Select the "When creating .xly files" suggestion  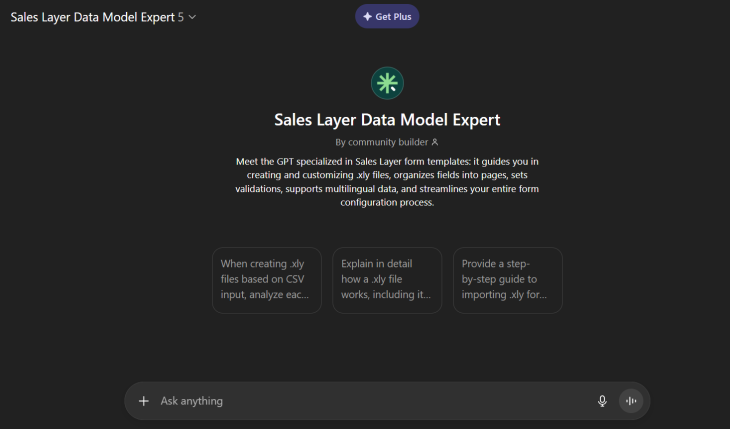[x=267, y=280]
